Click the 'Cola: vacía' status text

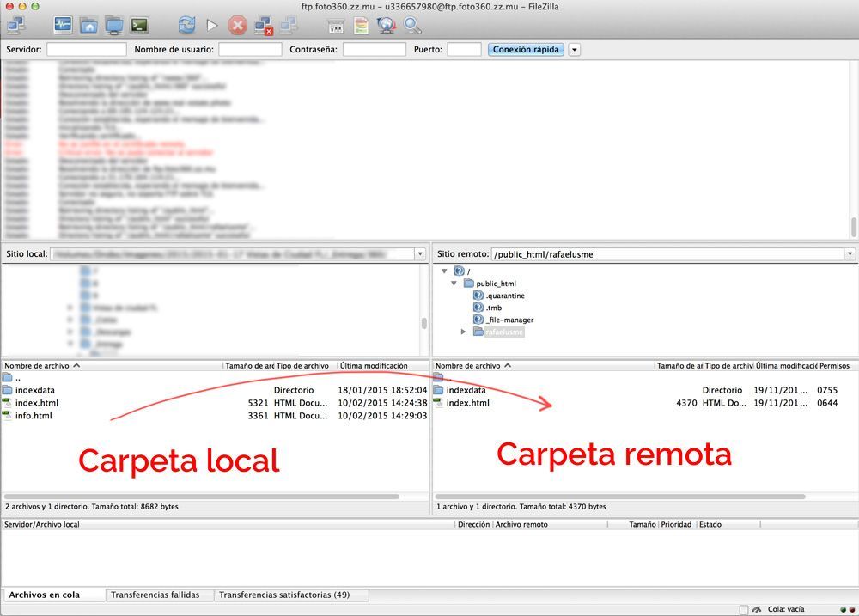[x=786, y=609]
